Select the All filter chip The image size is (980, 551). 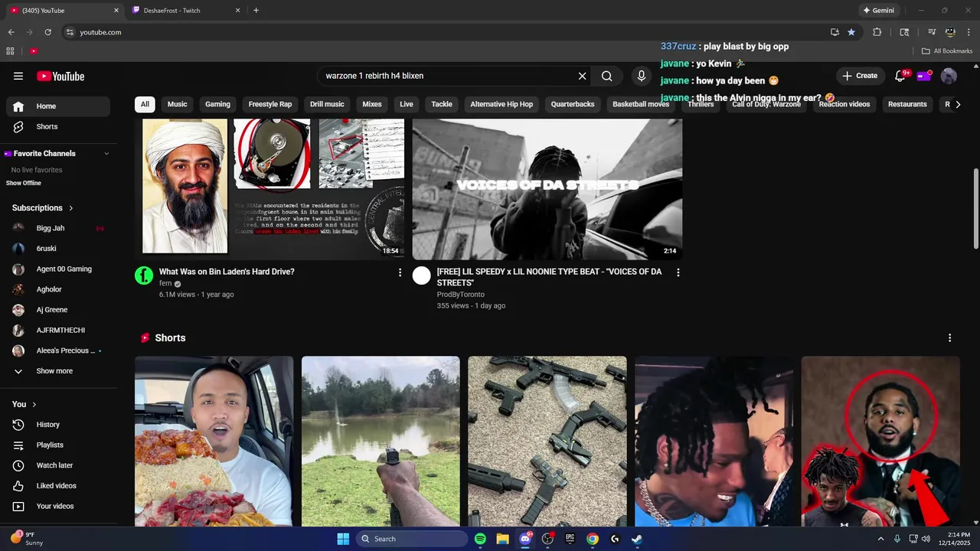tap(145, 104)
